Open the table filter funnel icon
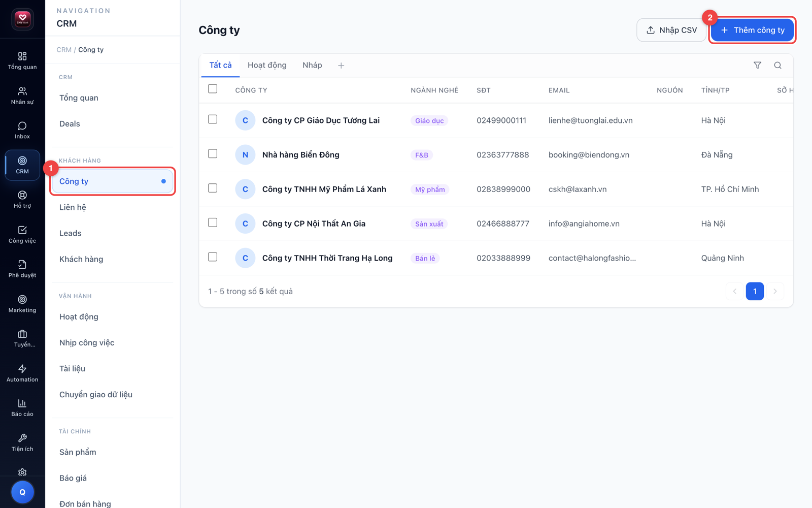Screen dimensions: 812x508 click(757, 65)
